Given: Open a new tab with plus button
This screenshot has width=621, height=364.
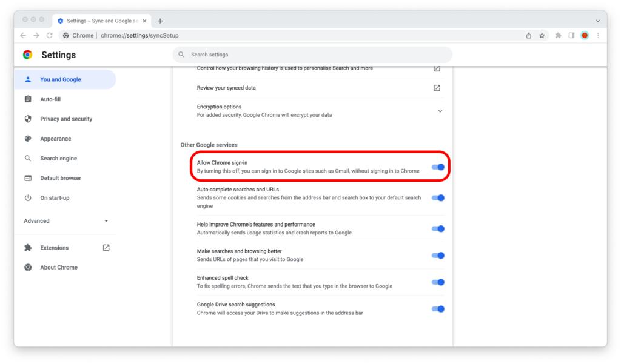Looking at the screenshot, I should (160, 21).
